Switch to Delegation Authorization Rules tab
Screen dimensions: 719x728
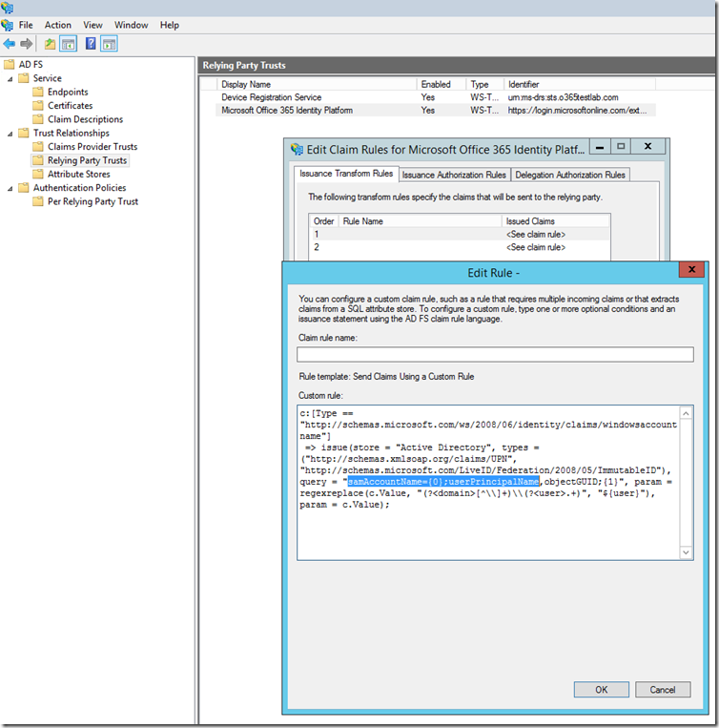pos(570,175)
